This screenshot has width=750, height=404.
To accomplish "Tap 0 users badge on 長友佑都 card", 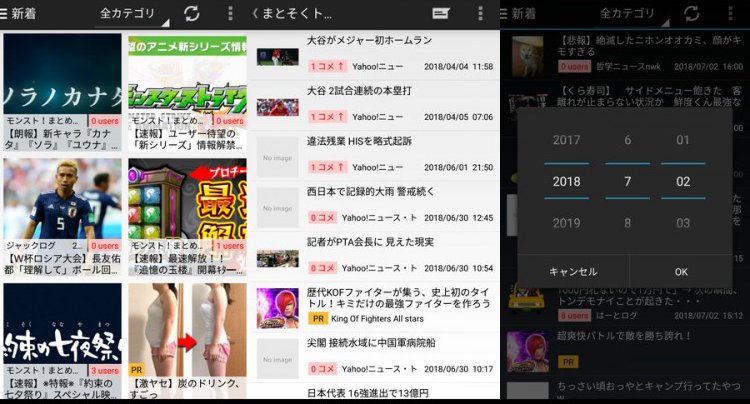I will (x=105, y=246).
